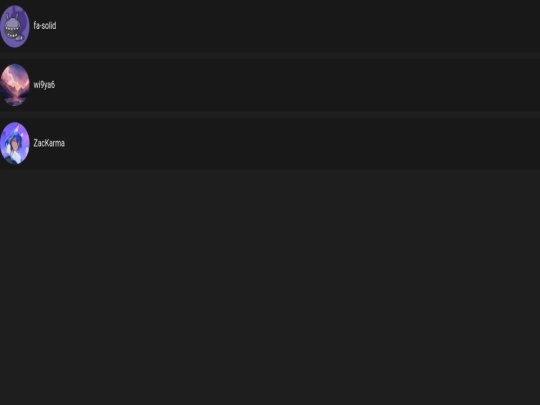This screenshot has height=405, width=540.
Task: Select ZacKarma's blue-haired anime avatar
Action: [15, 143]
